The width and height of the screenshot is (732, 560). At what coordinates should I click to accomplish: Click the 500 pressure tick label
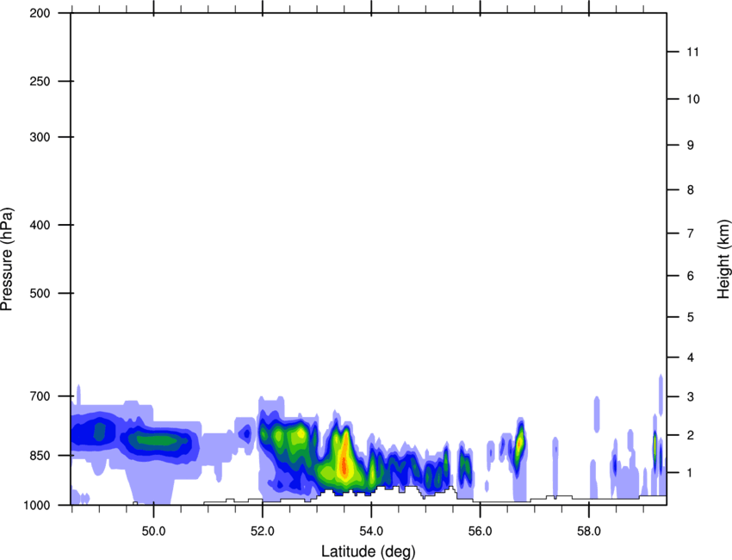(40, 293)
